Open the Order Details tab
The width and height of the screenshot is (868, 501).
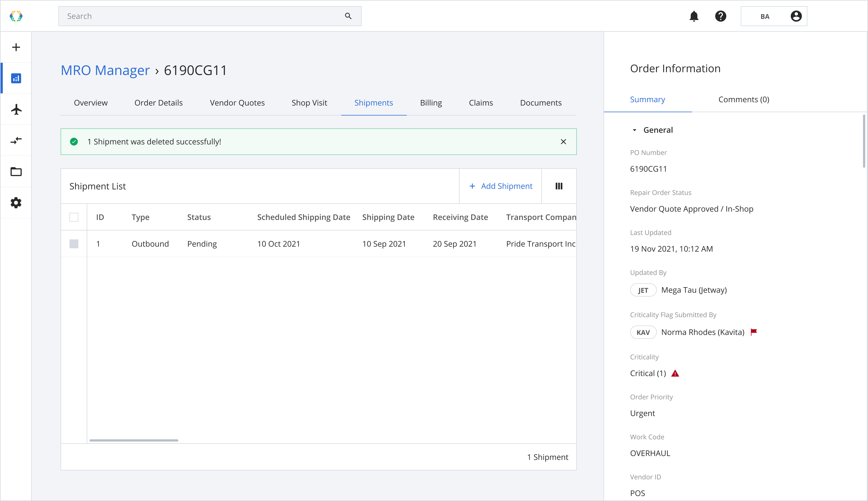[x=159, y=103]
